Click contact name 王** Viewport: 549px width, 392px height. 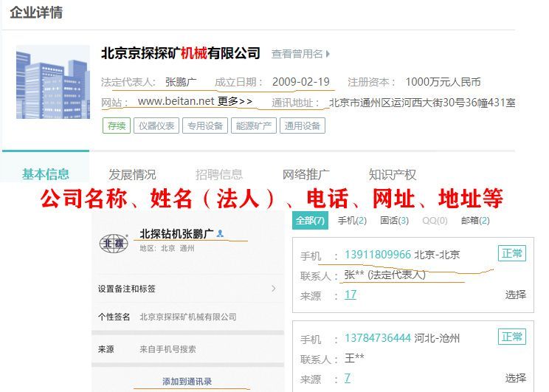click(x=354, y=358)
